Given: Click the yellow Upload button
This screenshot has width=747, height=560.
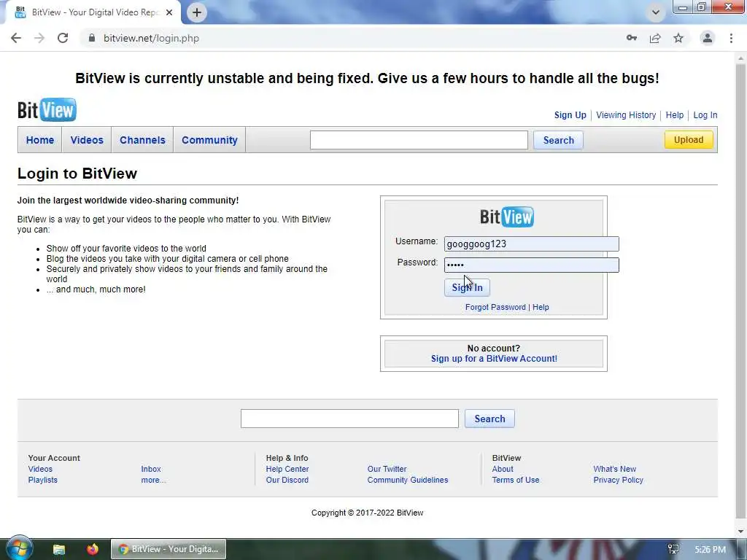Looking at the screenshot, I should 689,139.
